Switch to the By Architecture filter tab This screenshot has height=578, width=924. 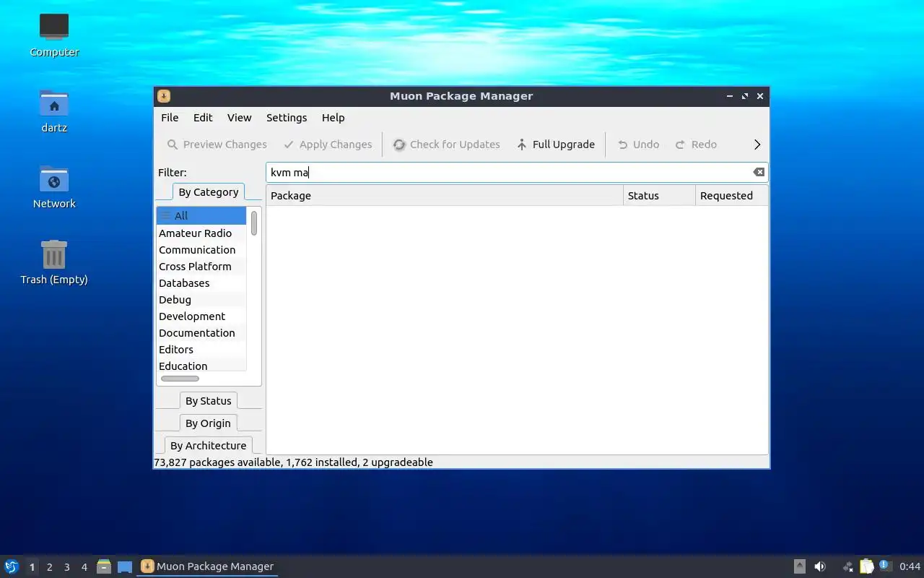pos(208,446)
